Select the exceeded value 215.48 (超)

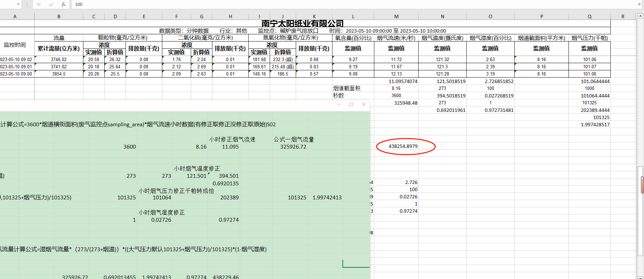[x=283, y=67]
